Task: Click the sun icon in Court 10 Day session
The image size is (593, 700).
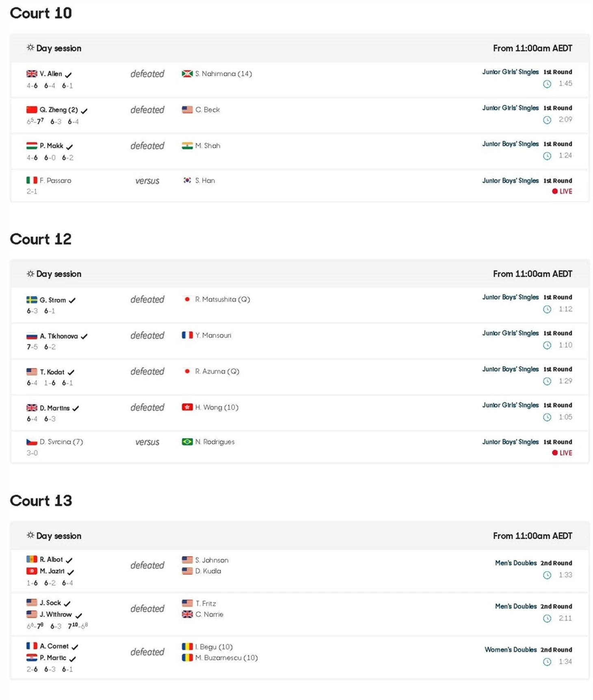Action: (30, 48)
